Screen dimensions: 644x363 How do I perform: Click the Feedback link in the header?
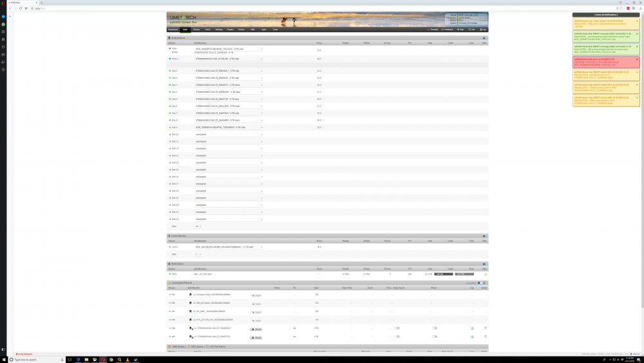tap(448, 30)
